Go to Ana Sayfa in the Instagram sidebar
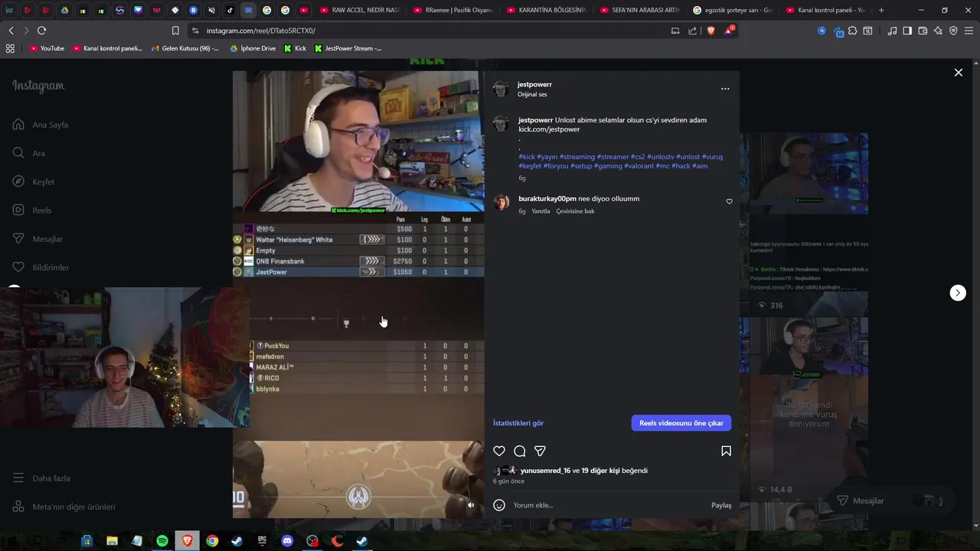This screenshot has height=551, width=980. [41, 125]
